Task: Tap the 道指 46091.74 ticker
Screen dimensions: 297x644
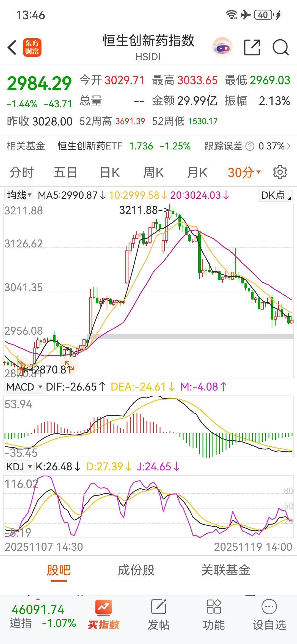Action: [43, 616]
